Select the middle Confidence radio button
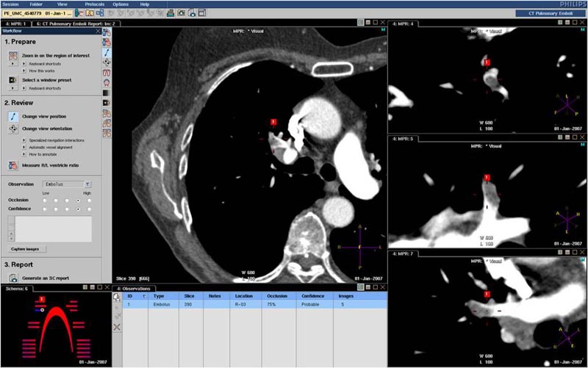Image resolution: width=588 pixels, height=368 pixels. tap(67, 209)
